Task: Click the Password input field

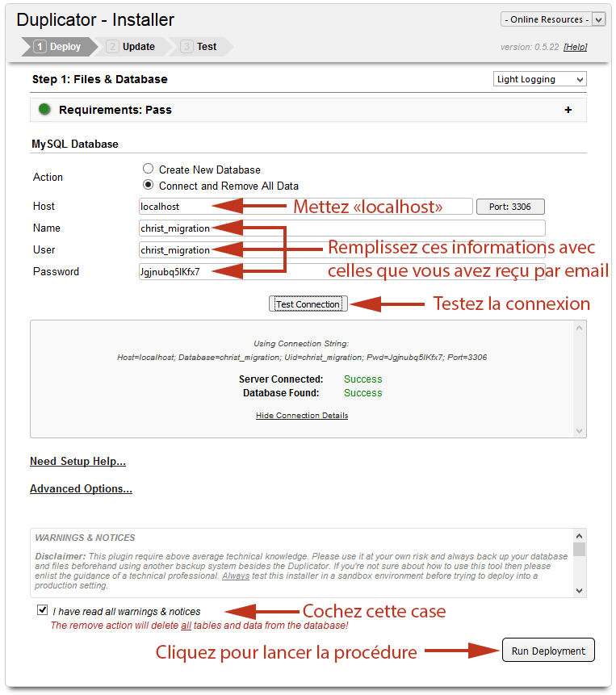Action: tap(342, 272)
